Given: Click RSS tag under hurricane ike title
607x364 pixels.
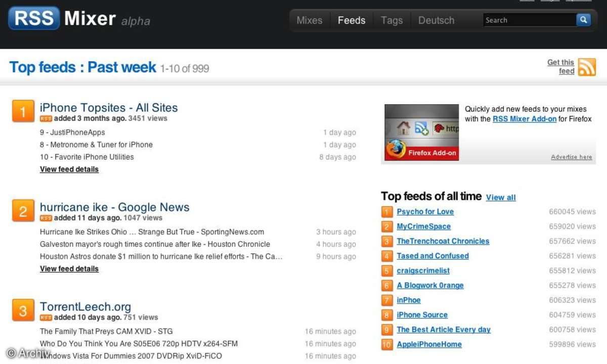Looking at the screenshot, I should tap(46, 218).
